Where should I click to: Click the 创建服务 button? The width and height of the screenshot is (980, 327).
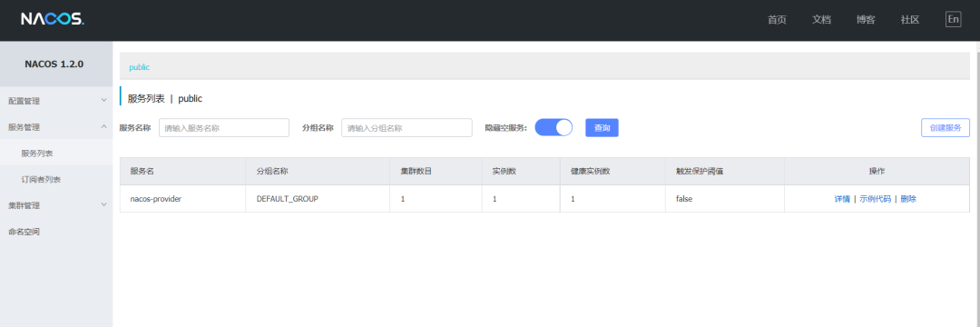pyautogui.click(x=946, y=127)
